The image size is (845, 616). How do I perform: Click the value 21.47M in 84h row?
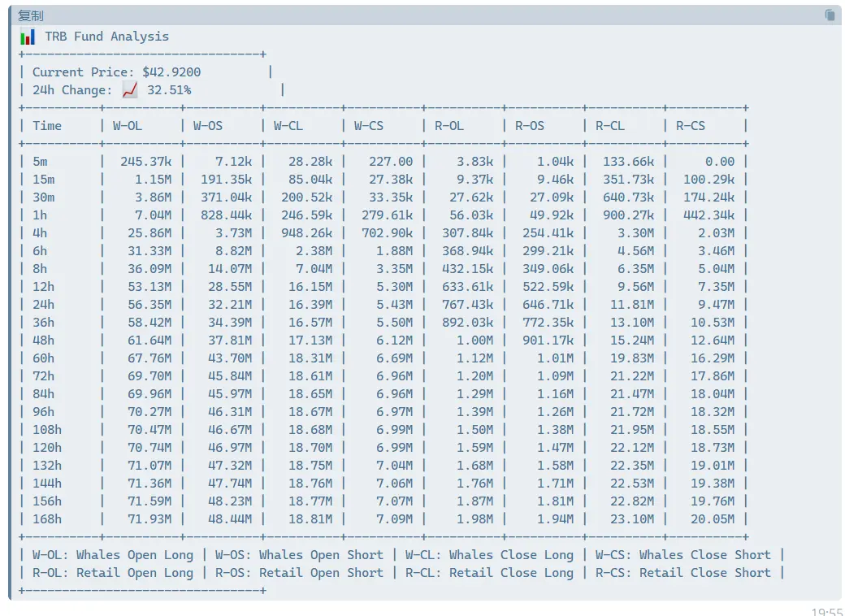click(632, 394)
